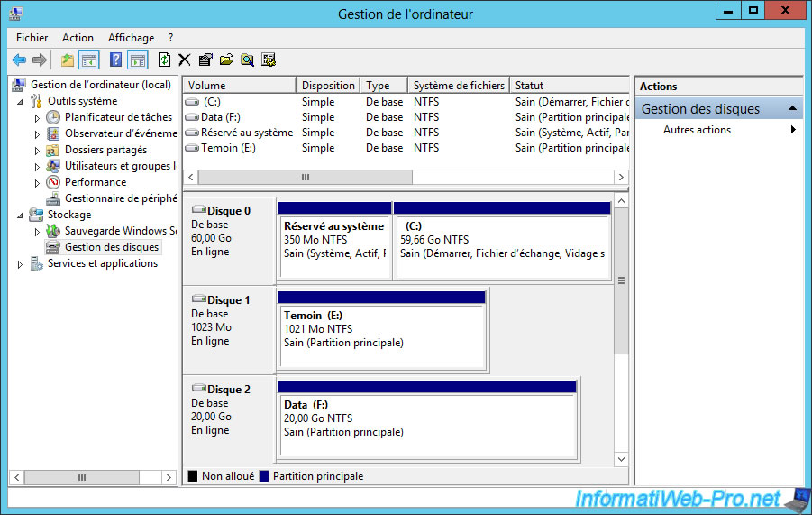Click the Up one level folder icon
This screenshot has height=515, width=812.
click(68, 60)
